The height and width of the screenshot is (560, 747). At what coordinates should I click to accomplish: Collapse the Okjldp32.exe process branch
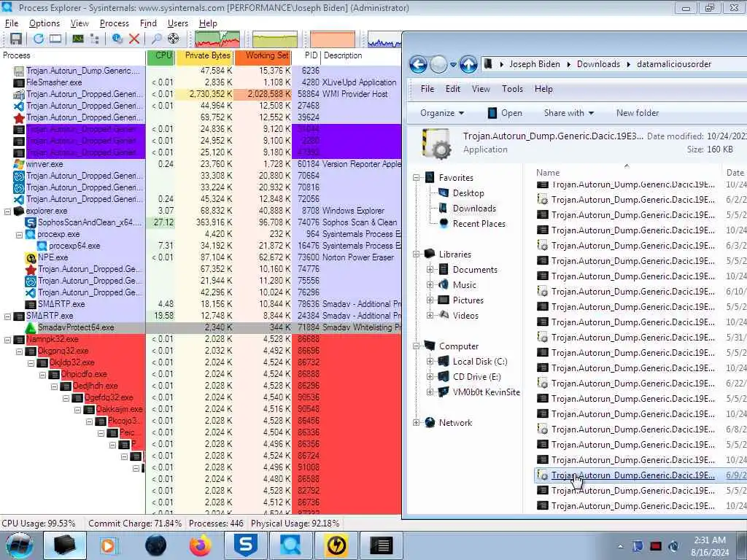31,363
